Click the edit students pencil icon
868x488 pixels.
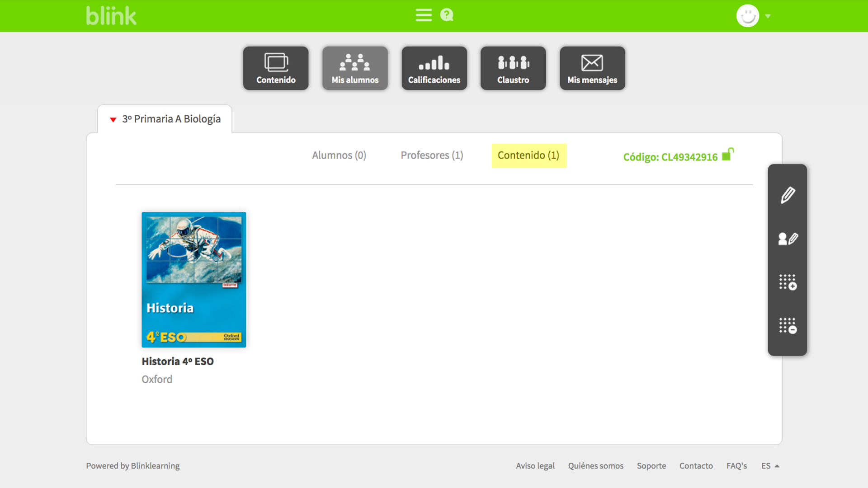(x=788, y=239)
